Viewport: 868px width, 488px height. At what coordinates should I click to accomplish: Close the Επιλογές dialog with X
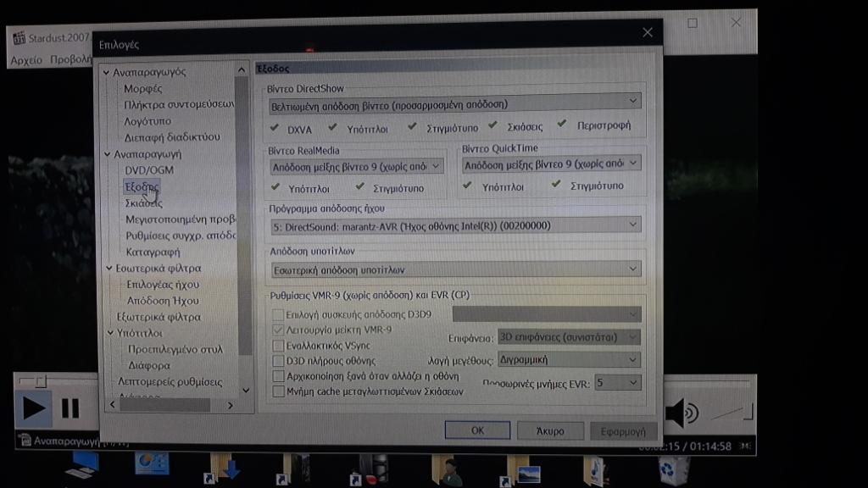648,33
